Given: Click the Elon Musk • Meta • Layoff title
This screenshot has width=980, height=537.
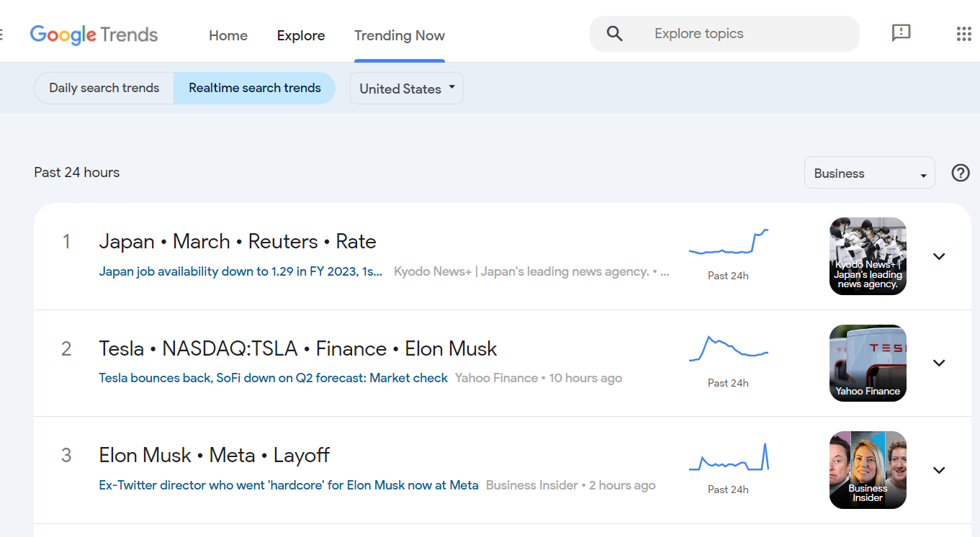Looking at the screenshot, I should tap(214, 456).
